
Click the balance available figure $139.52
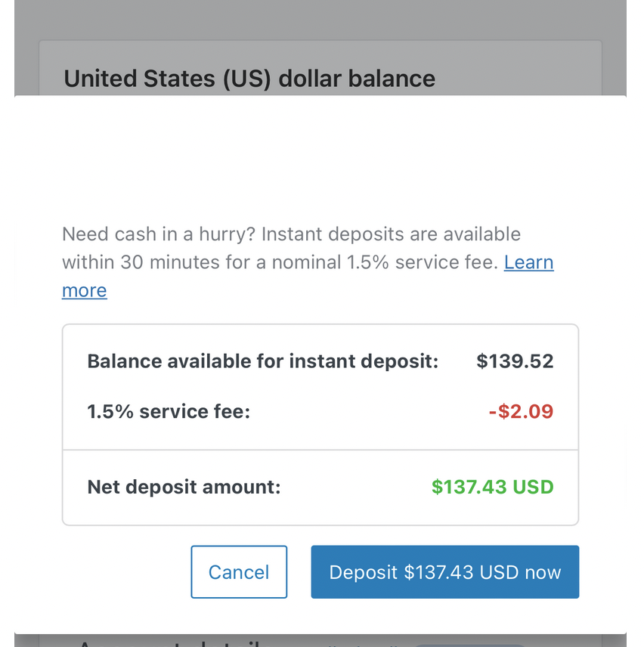point(515,361)
